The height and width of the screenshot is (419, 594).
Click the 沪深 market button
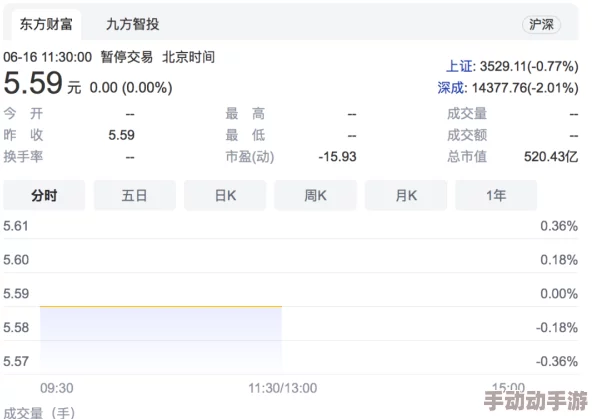click(541, 25)
